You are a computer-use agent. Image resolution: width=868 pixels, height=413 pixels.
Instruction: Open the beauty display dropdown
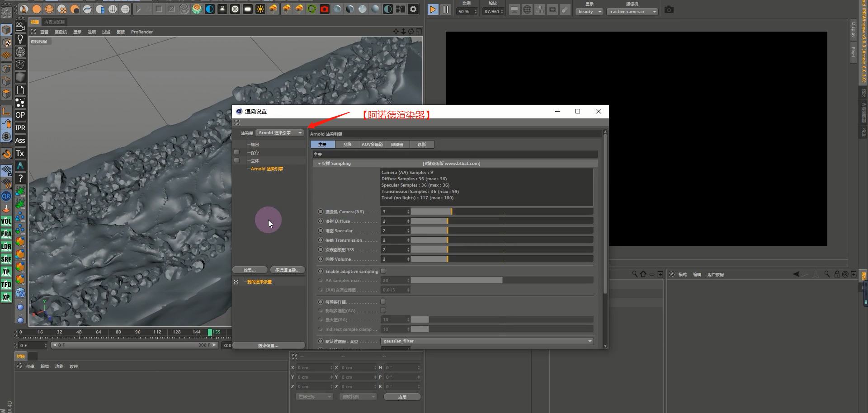[x=590, y=12]
